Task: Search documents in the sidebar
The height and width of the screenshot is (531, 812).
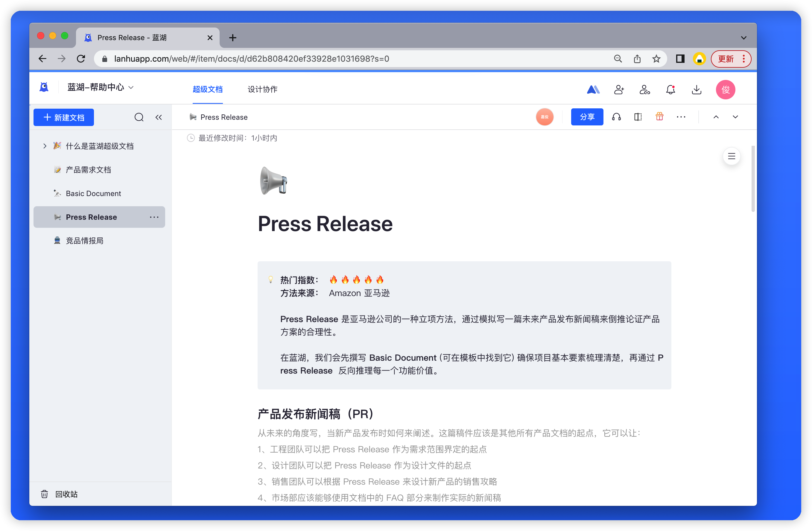Action: point(139,117)
